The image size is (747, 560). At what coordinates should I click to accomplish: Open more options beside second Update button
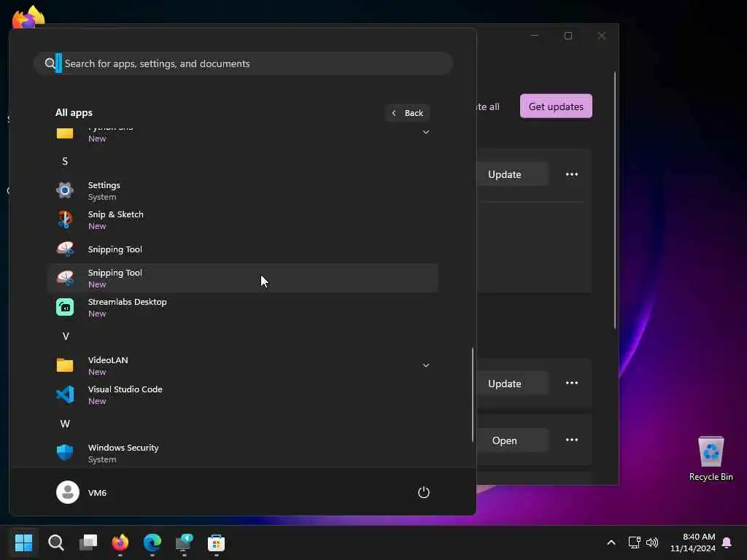point(572,383)
